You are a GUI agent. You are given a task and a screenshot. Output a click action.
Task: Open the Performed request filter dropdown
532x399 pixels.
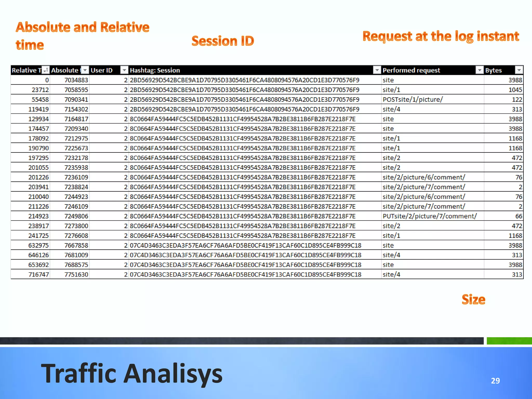[479, 70]
